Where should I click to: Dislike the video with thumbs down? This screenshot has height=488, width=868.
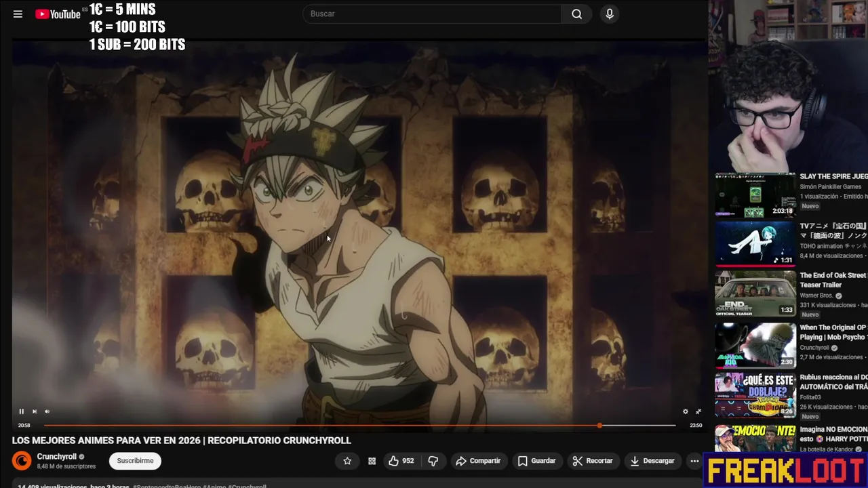(433, 461)
